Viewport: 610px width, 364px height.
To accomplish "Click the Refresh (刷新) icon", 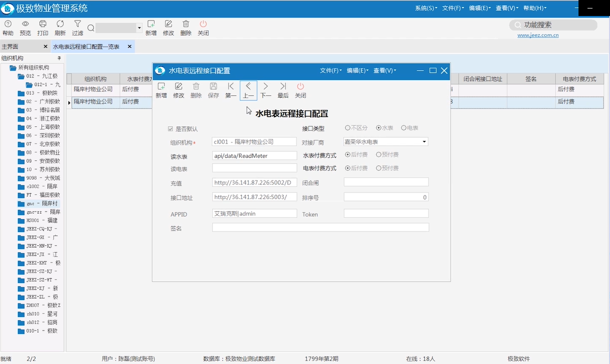I will 60,24.
